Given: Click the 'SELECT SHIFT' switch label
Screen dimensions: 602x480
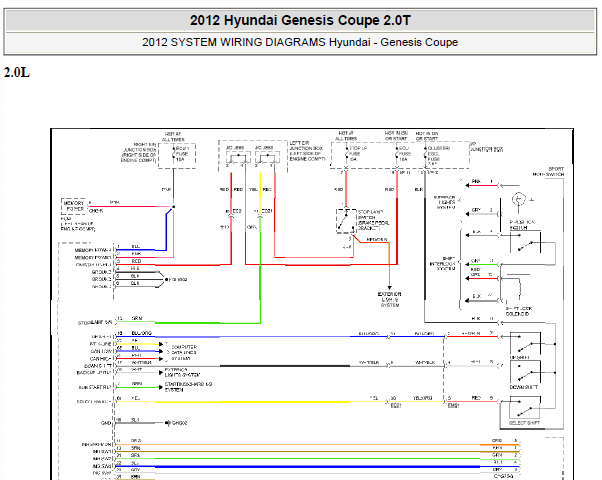Looking at the screenshot, I should click(x=524, y=423).
